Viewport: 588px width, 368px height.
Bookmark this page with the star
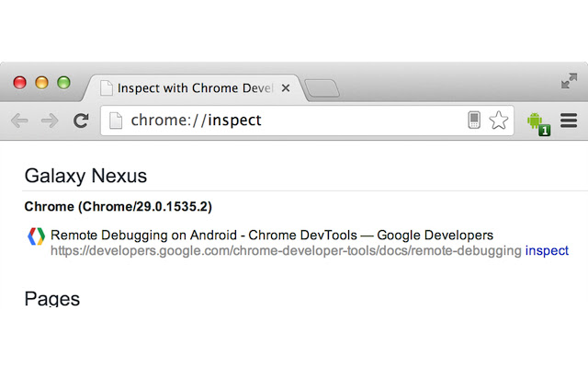[498, 120]
